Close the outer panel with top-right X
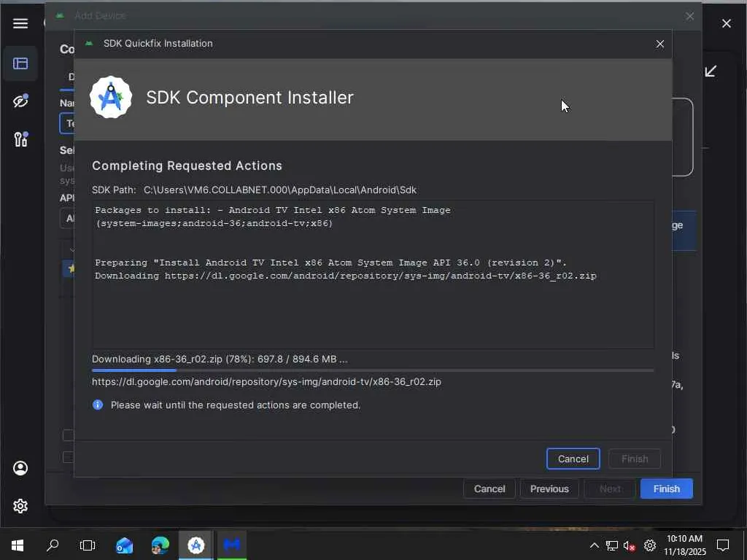 726,23
